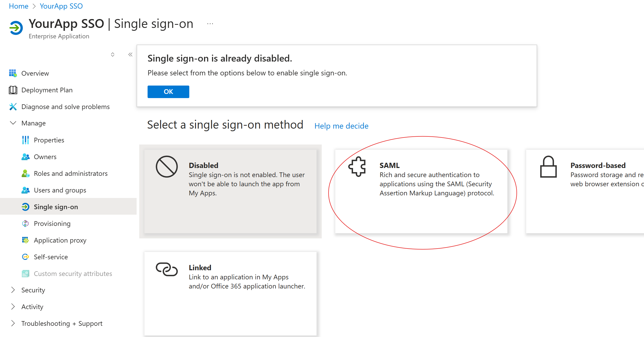Screen dimensions: 644x337
Task: Expand the Security section chevron
Action: coord(13,290)
